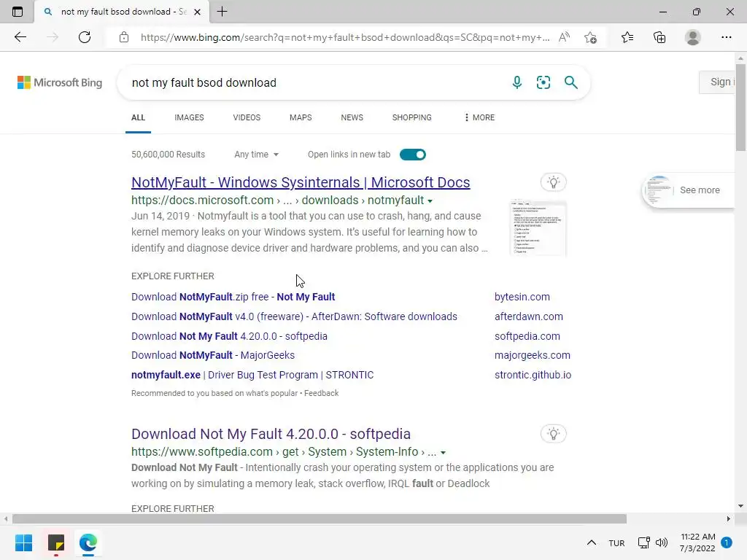The width and height of the screenshot is (747, 560).
Task: Click the See more side panel
Action: [x=689, y=190]
